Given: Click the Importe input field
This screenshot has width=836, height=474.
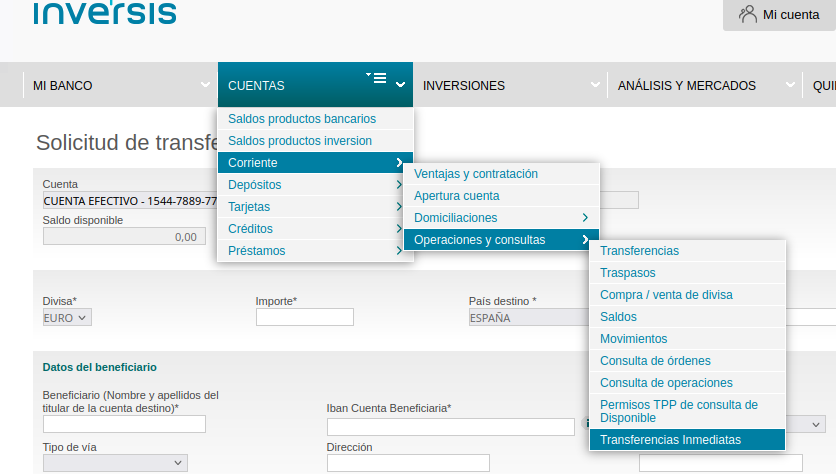Looking at the screenshot, I should [x=305, y=317].
